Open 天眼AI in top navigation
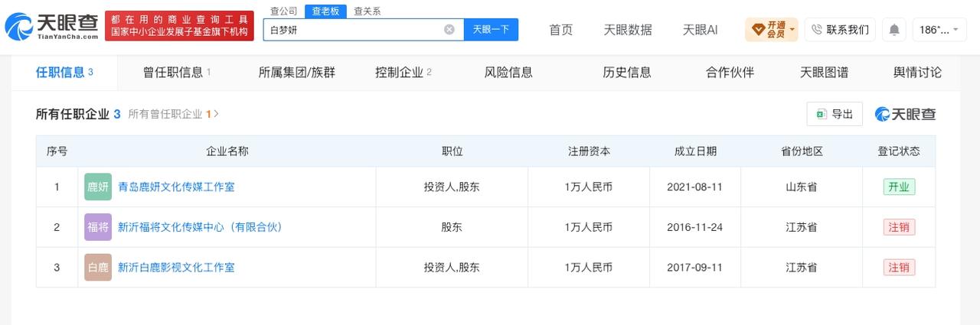The height and width of the screenshot is (325, 980). pyautogui.click(x=700, y=30)
